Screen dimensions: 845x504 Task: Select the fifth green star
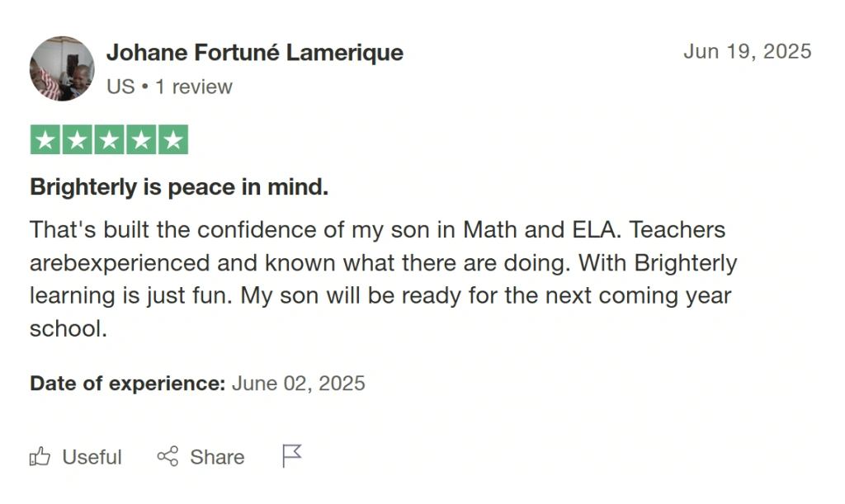(175, 139)
